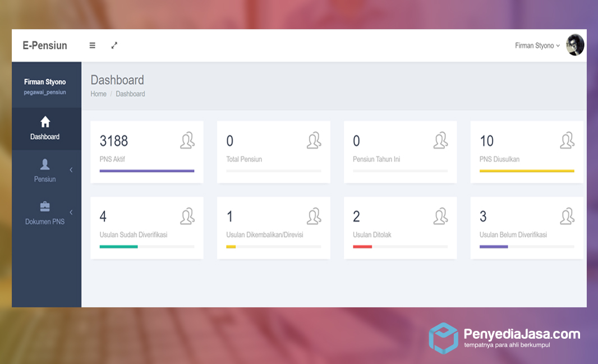The width and height of the screenshot is (598, 364).
Task: Open the Firman Styono user dropdown
Action: [537, 46]
